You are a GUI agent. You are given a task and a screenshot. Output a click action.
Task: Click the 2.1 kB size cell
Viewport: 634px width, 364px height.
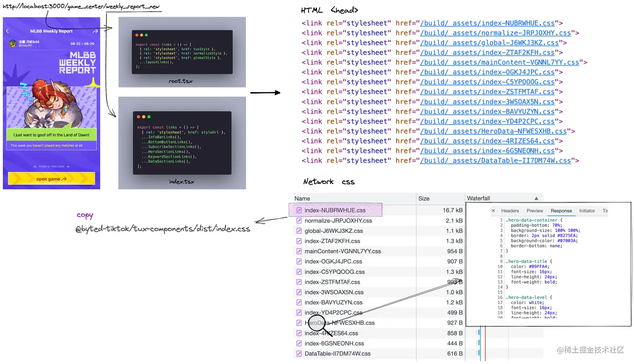pyautogui.click(x=454, y=220)
